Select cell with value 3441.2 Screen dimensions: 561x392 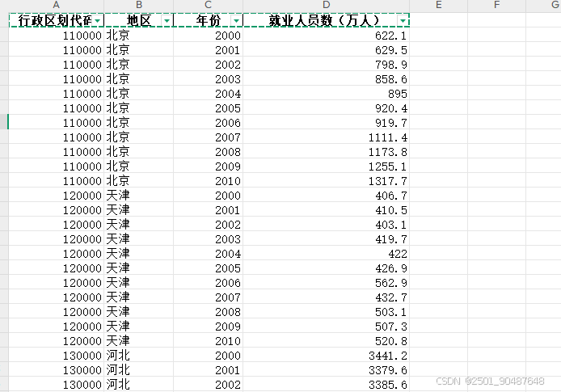tap(326, 355)
